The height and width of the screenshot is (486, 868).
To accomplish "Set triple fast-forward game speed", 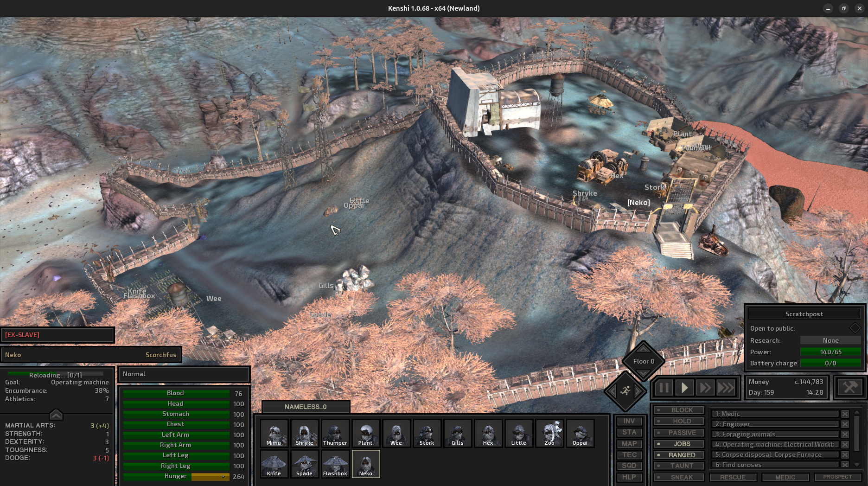I will [726, 388].
